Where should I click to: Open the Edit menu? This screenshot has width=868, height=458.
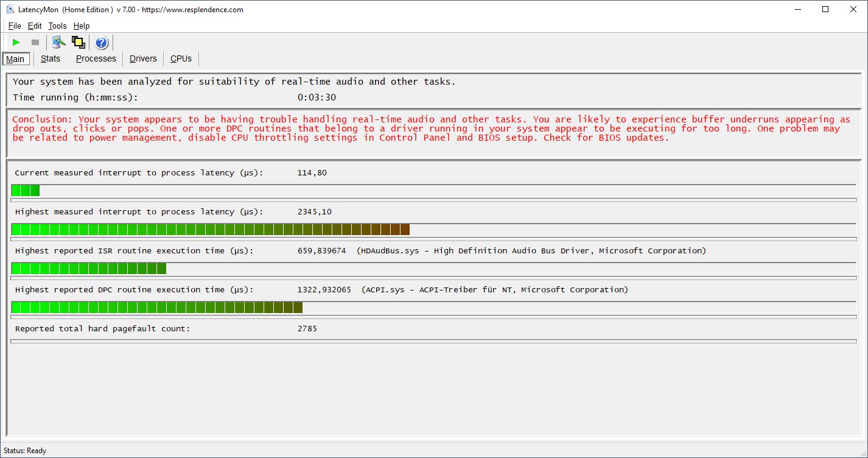coord(35,26)
